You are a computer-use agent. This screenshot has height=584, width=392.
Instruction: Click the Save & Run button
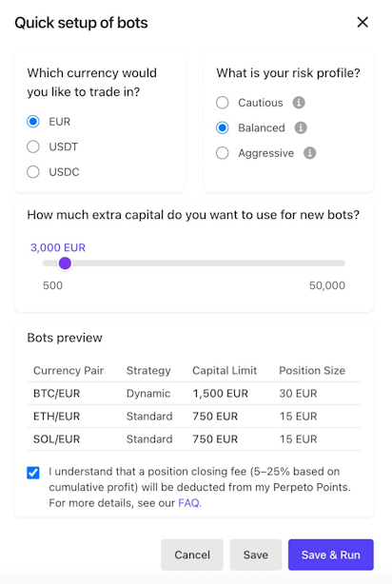click(331, 555)
